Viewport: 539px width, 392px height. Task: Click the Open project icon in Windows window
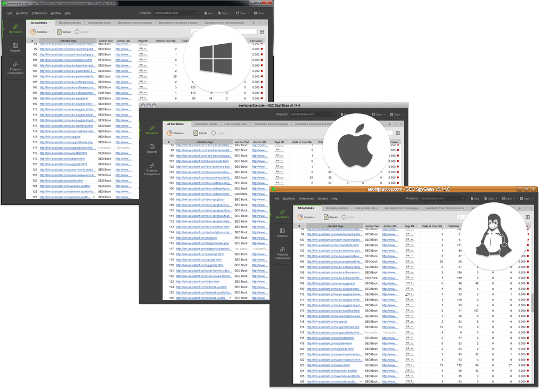[219, 13]
